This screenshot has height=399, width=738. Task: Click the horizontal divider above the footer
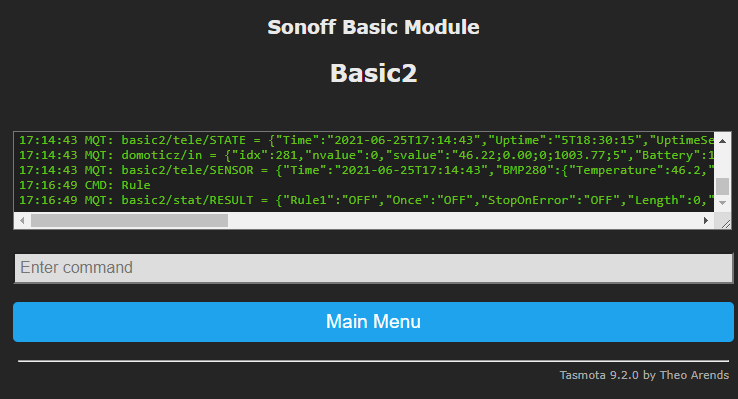(373, 361)
